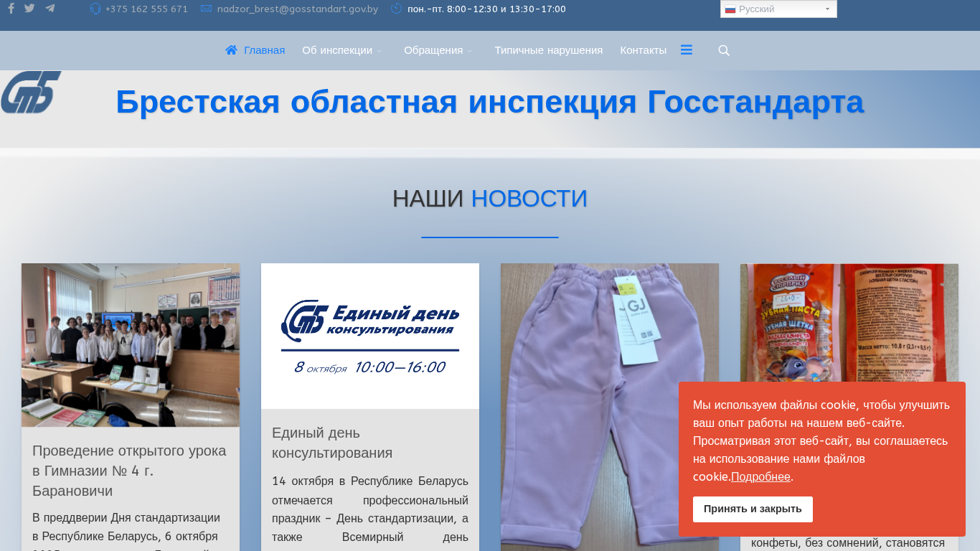Go to the Главная menu item
Screen dimensions: 980x551
click(x=264, y=50)
